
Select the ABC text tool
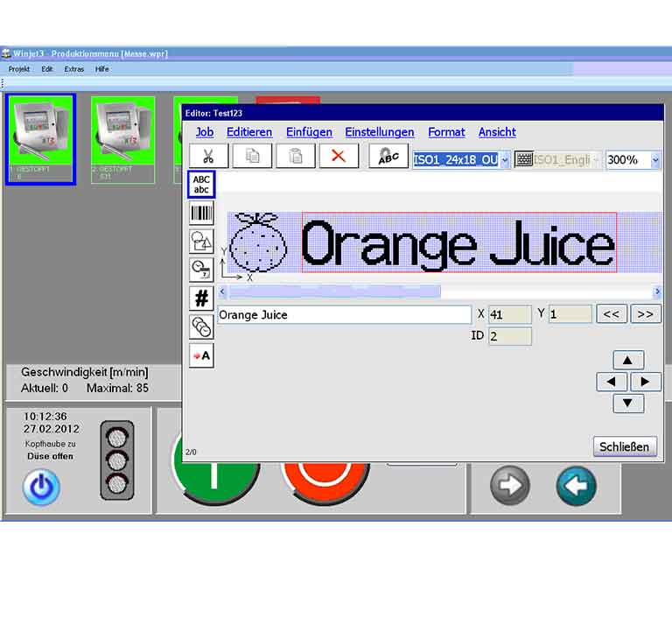point(201,184)
